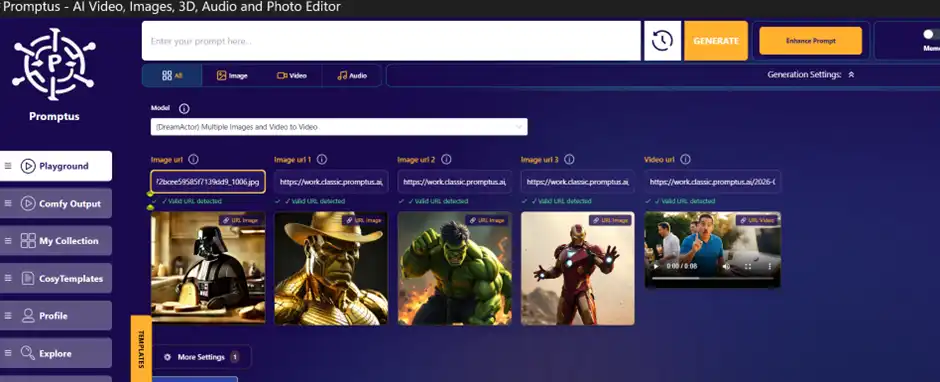Click Playground play icon in sidebar

click(x=28, y=166)
